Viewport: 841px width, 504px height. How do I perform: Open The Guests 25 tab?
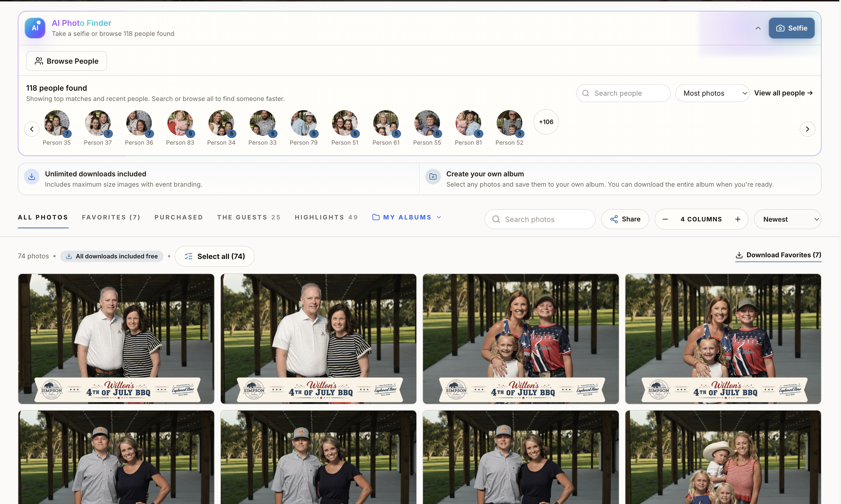[x=249, y=217]
